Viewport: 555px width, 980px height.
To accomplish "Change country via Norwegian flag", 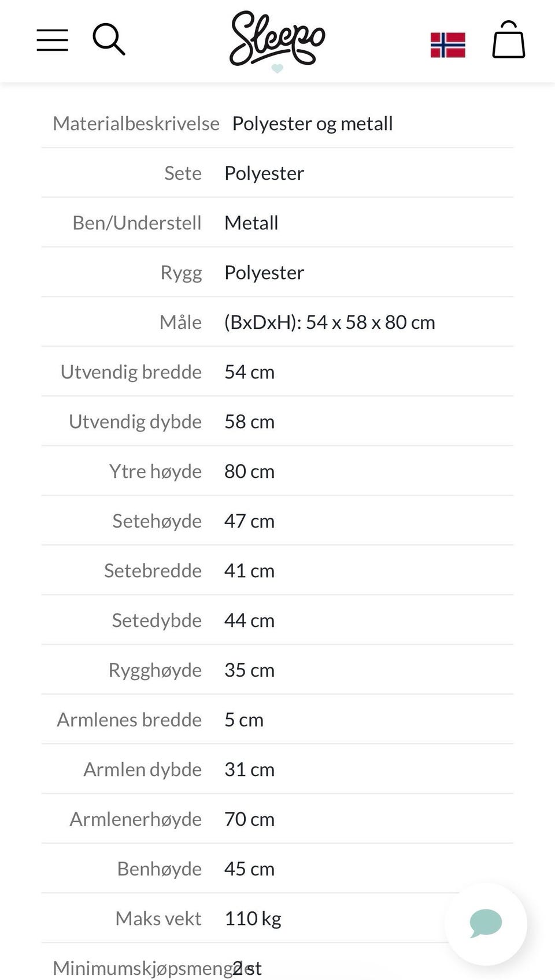I will point(448,45).
